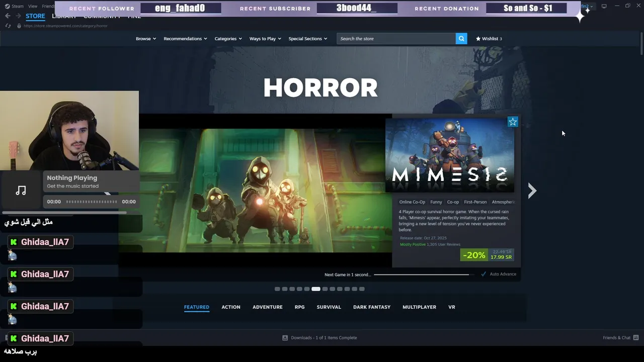Open the View menu
Viewport: 644px width, 362px height.
(x=33, y=6)
